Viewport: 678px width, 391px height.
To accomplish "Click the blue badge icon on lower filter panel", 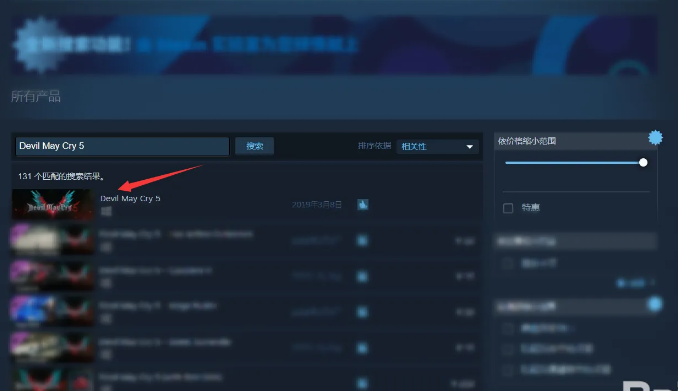I will click(655, 304).
